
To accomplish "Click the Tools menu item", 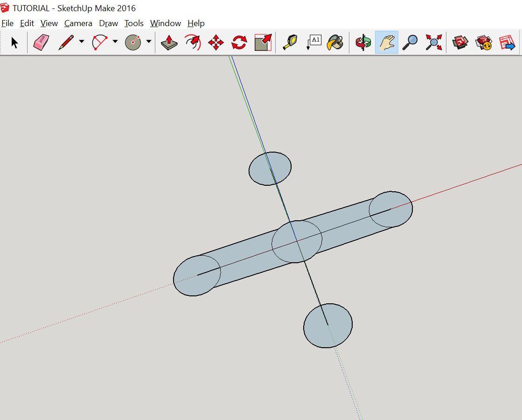I will pos(134,23).
